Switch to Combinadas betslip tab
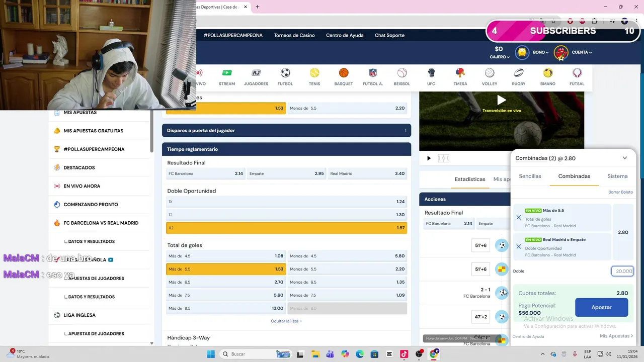This screenshot has height=362, width=644. point(574,176)
